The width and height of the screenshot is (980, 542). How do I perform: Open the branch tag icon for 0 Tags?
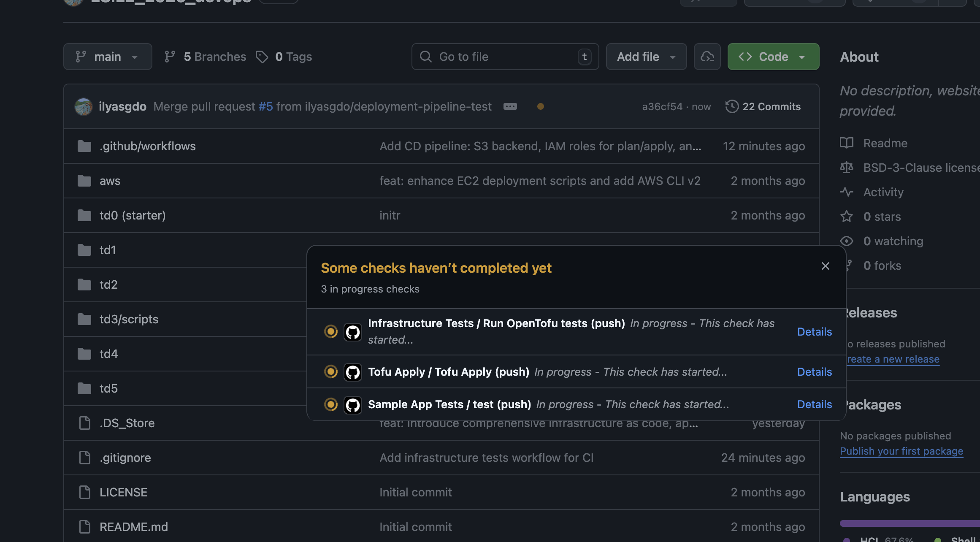pos(262,57)
